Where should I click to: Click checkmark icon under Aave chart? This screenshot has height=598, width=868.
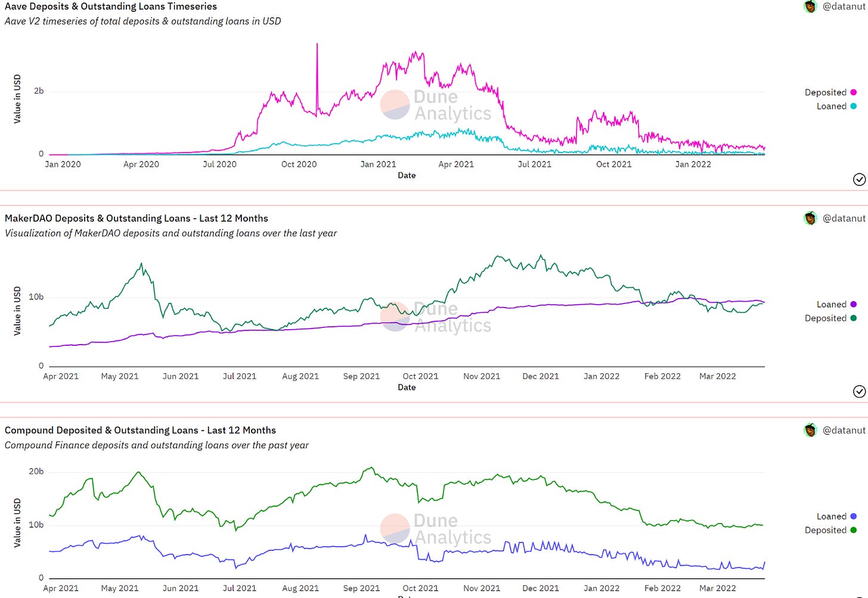859,179
